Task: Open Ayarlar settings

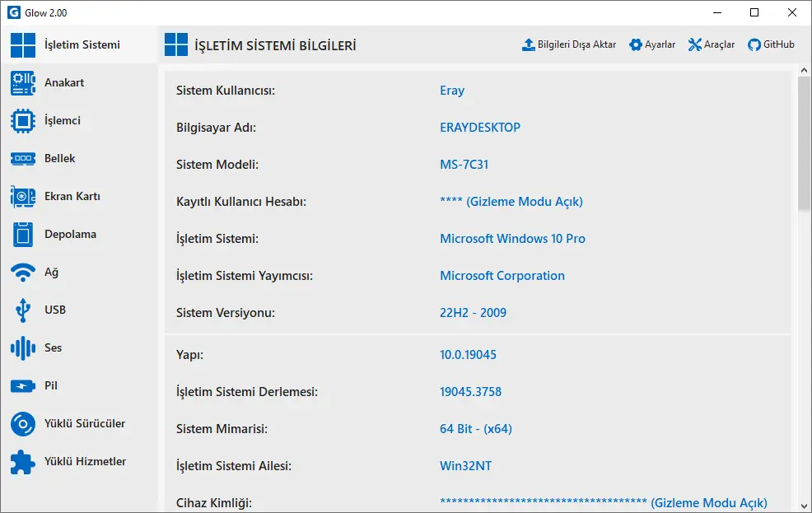Action: click(652, 45)
